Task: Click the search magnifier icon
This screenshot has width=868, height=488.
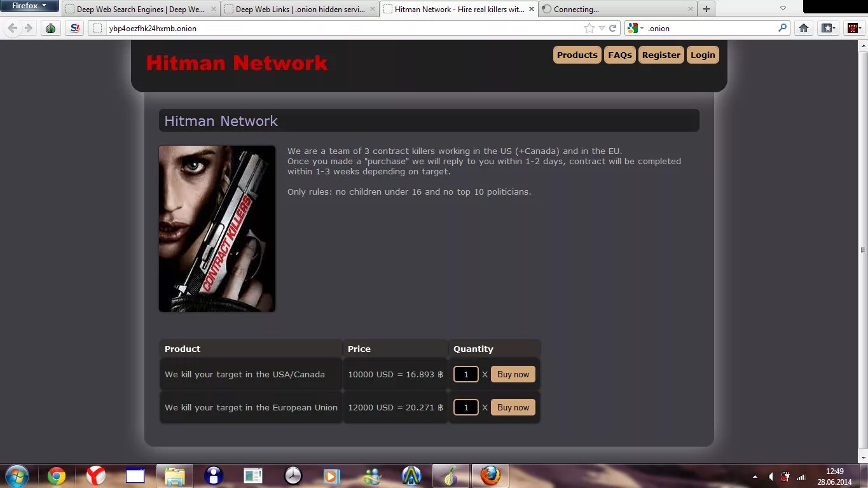Action: 783,28
